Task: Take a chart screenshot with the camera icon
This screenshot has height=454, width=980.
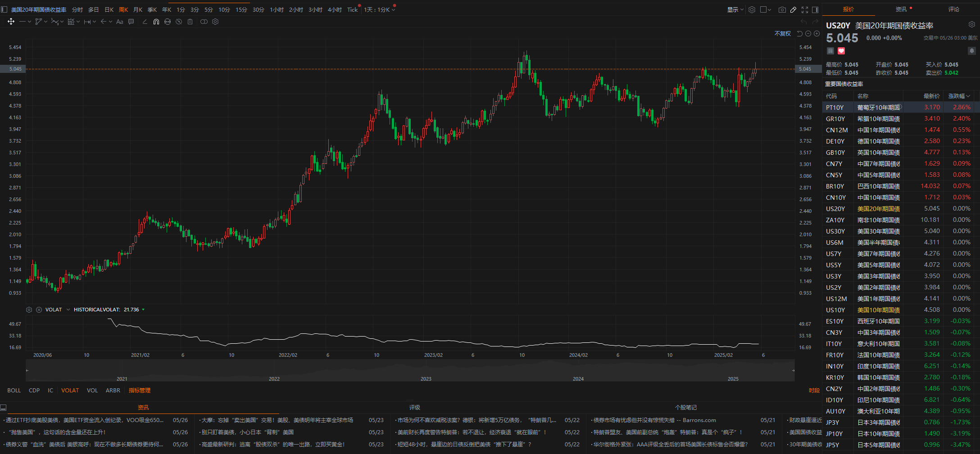Action: (782, 9)
